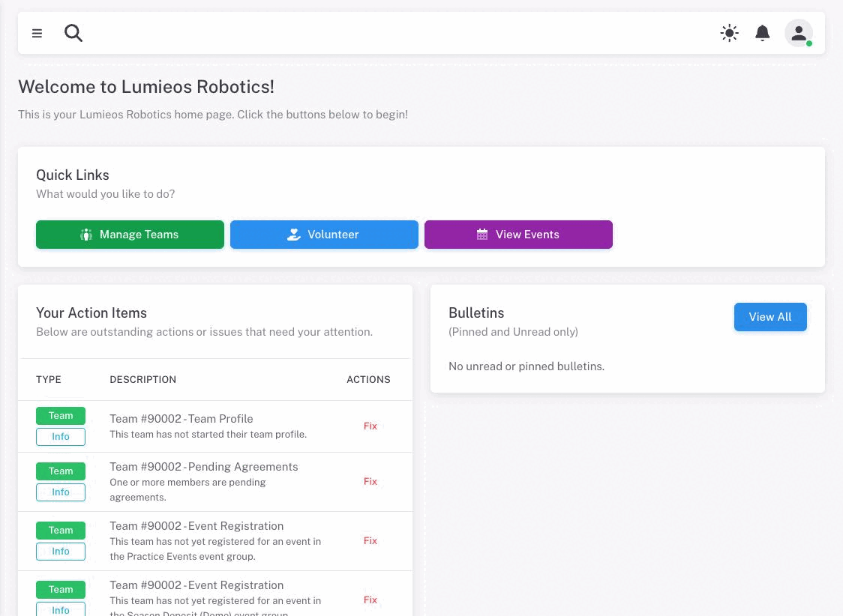Click View All bulletins button
The image size is (843, 616).
pyautogui.click(x=770, y=317)
